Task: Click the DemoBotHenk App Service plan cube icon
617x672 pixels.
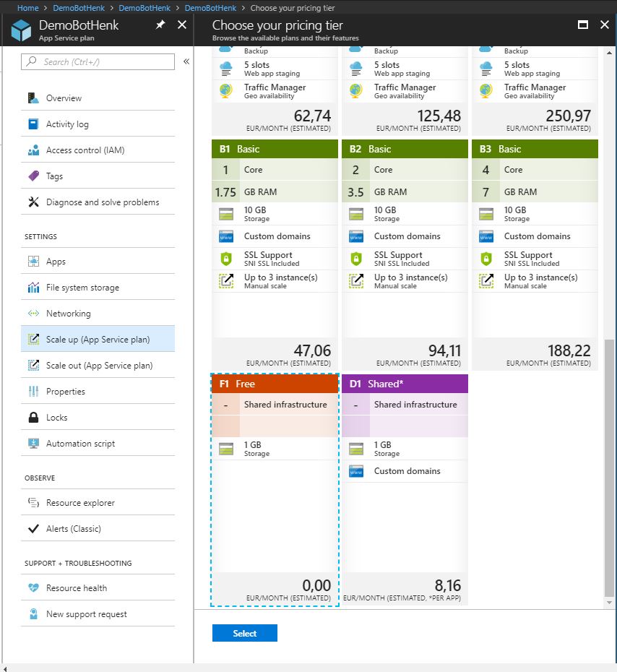Action: click(21, 30)
